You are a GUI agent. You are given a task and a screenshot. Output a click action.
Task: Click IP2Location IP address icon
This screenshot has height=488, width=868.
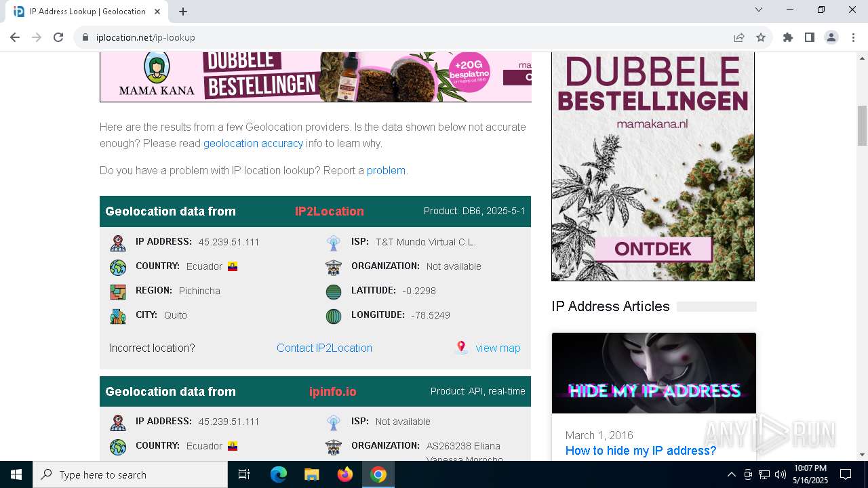point(118,243)
